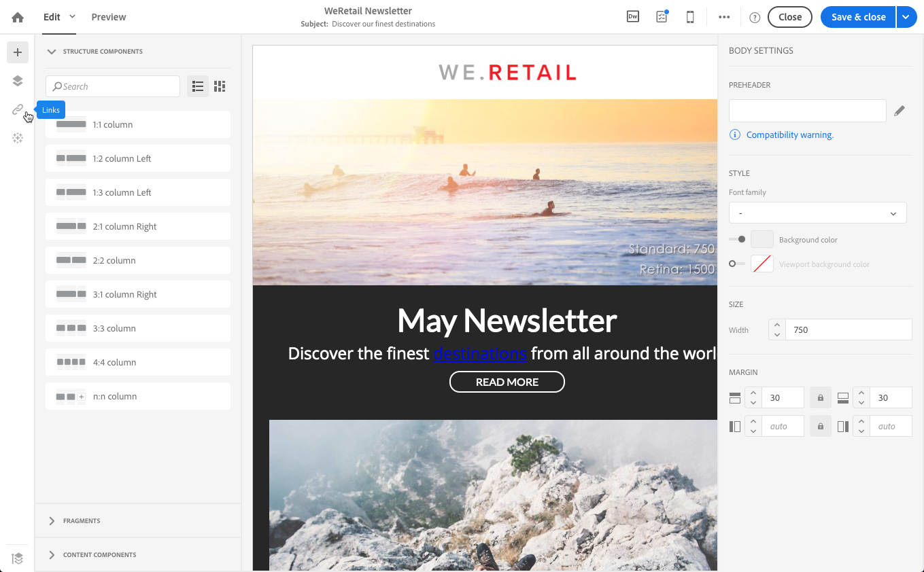Click the compatibility warning info icon

pyautogui.click(x=735, y=135)
